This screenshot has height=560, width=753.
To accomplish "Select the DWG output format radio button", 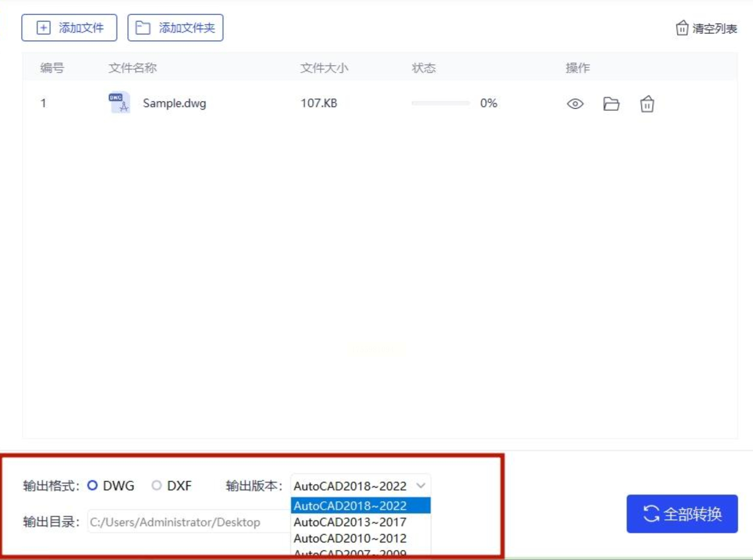I will coord(92,486).
